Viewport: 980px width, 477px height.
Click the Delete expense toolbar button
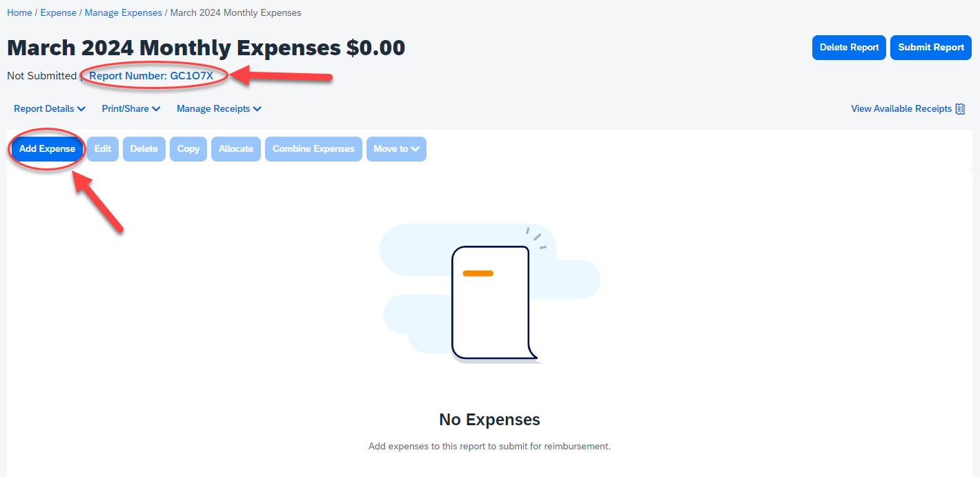tap(144, 149)
